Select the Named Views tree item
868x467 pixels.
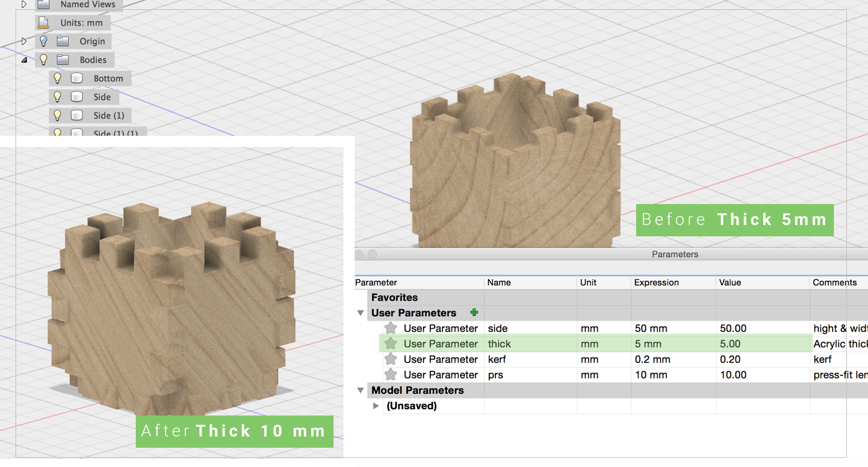click(88, 4)
